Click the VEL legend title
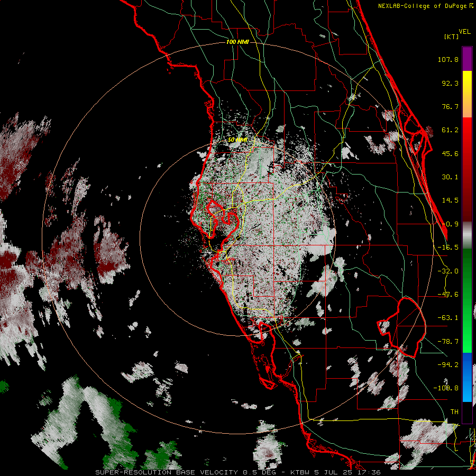 point(464,32)
